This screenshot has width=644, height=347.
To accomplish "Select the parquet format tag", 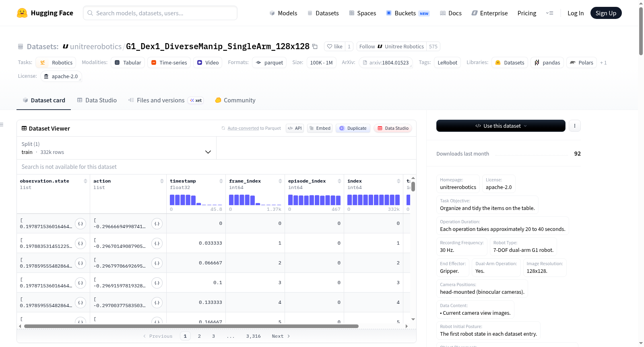I will click(269, 62).
